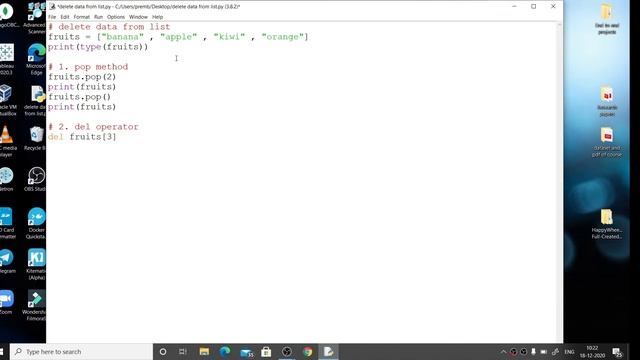Click the editor vertical scrollbar
The width and height of the screenshot is (640, 360).
[559, 182]
